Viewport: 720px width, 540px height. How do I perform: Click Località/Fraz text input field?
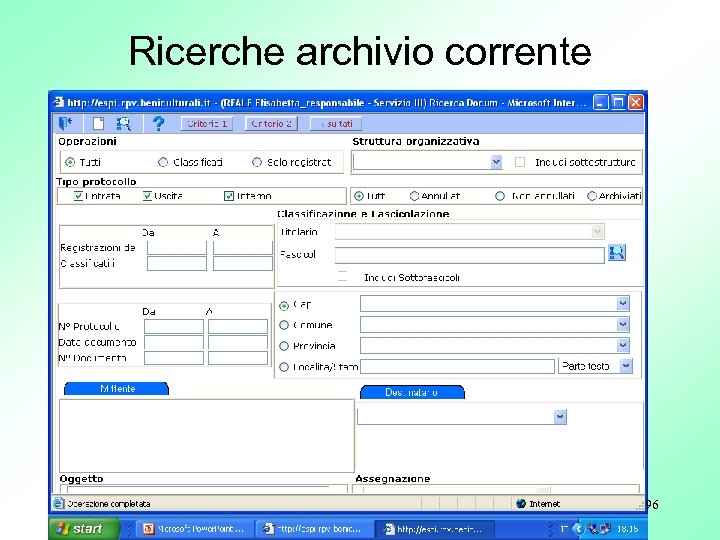pos(457,366)
